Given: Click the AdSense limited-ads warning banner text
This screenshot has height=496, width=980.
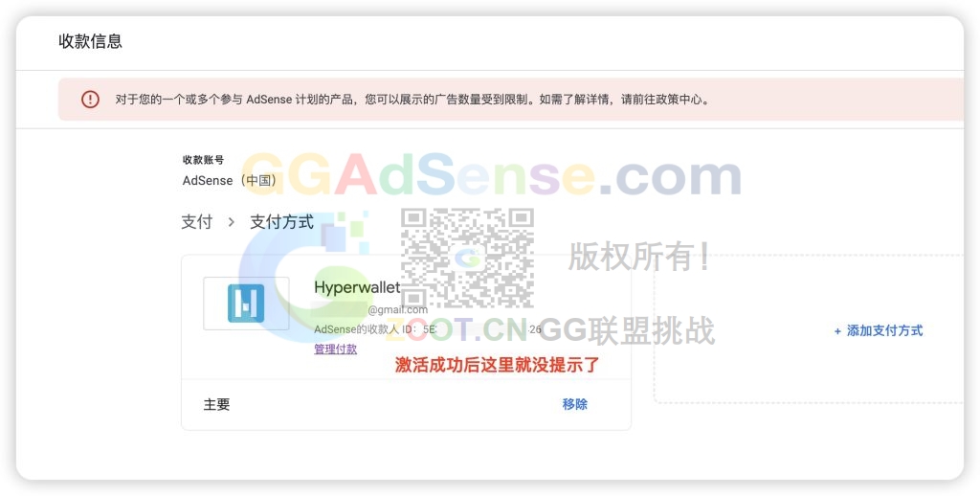Looking at the screenshot, I should (413, 99).
